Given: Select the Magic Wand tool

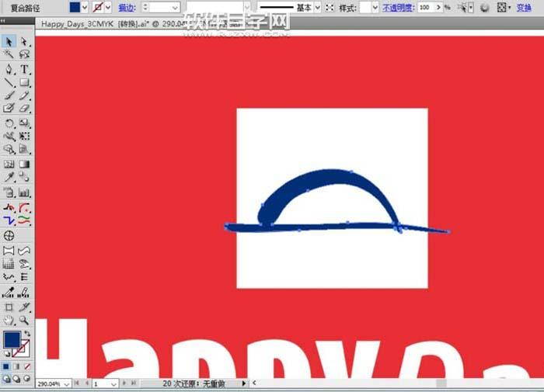Looking at the screenshot, I should pos(9,54).
